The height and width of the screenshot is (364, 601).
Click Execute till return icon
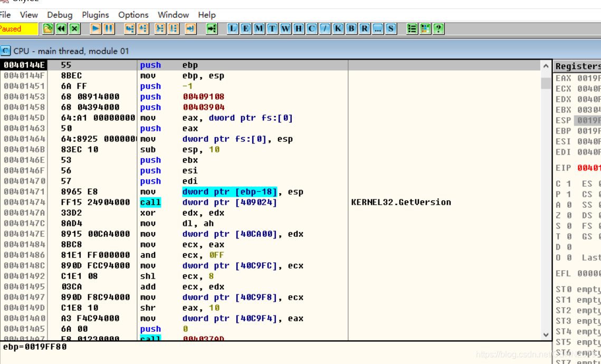pos(190,28)
